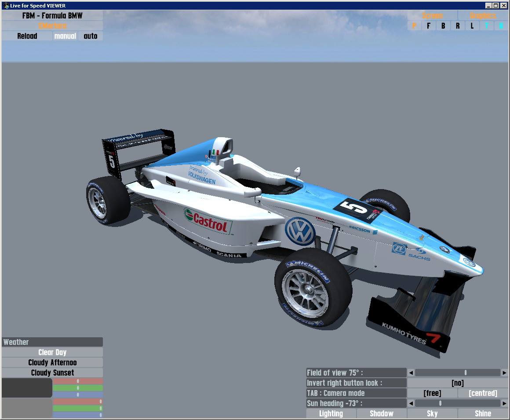Viewport: 510px width, 420px height.
Task: Select Cloudy Sunset weather
Action: [52, 373]
